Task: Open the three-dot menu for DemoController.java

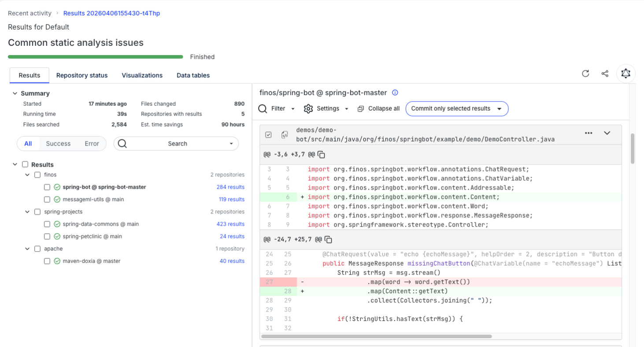Action: point(588,133)
